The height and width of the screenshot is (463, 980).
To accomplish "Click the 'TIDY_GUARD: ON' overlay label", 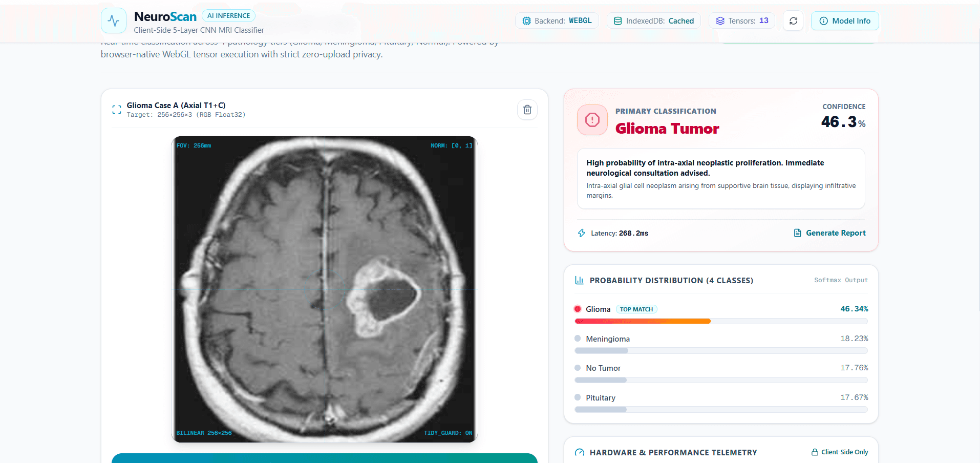I will [x=448, y=433].
